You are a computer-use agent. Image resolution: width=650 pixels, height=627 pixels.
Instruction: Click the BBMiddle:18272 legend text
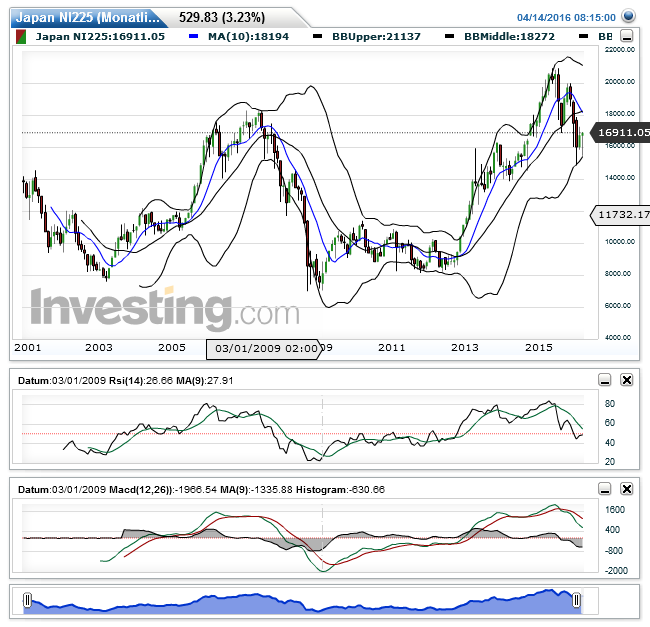[x=509, y=36]
